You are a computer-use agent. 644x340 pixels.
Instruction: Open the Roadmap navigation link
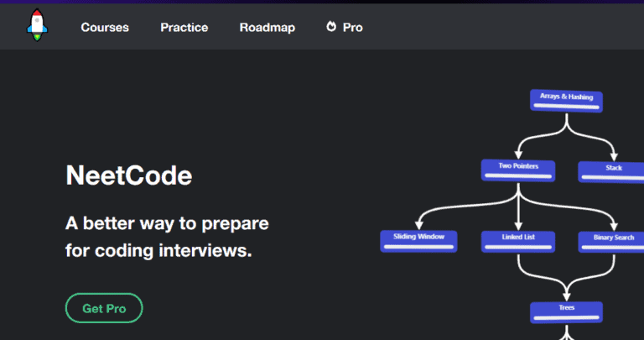pos(267,27)
